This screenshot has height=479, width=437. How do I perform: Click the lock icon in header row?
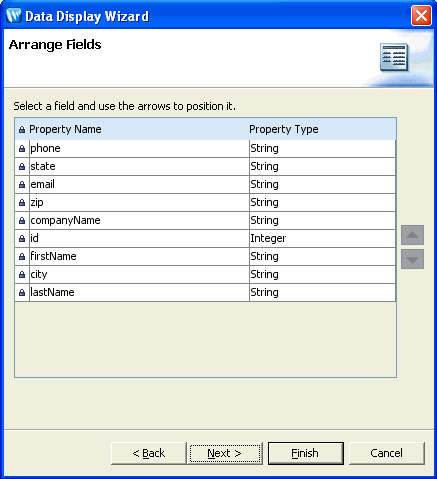pyautogui.click(x=22, y=129)
